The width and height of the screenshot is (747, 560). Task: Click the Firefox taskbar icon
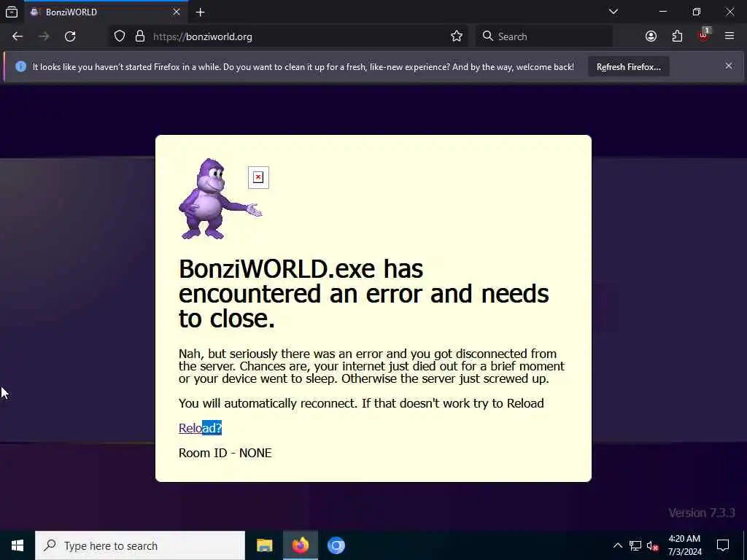300,545
